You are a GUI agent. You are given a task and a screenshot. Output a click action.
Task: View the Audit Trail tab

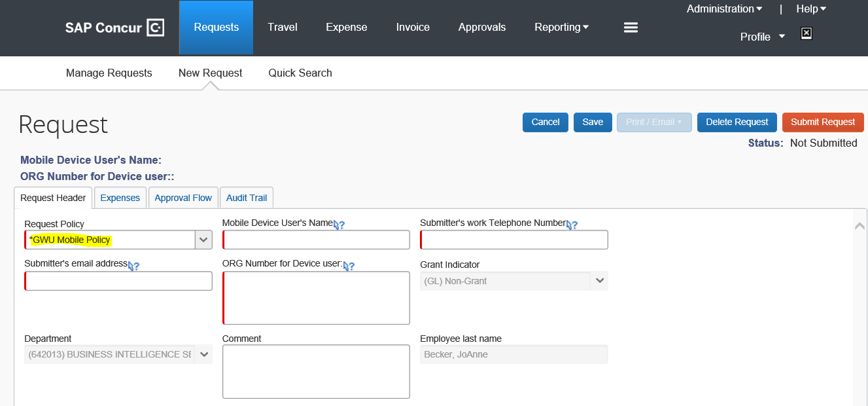[247, 198]
